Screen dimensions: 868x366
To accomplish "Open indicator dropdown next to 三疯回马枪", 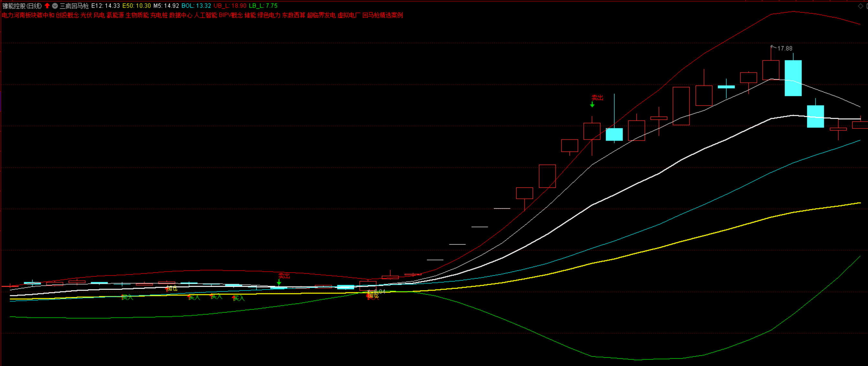I will (55, 6).
